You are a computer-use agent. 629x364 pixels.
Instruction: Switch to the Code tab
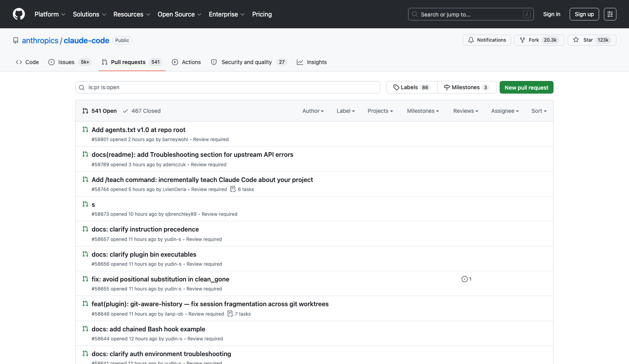coord(27,62)
